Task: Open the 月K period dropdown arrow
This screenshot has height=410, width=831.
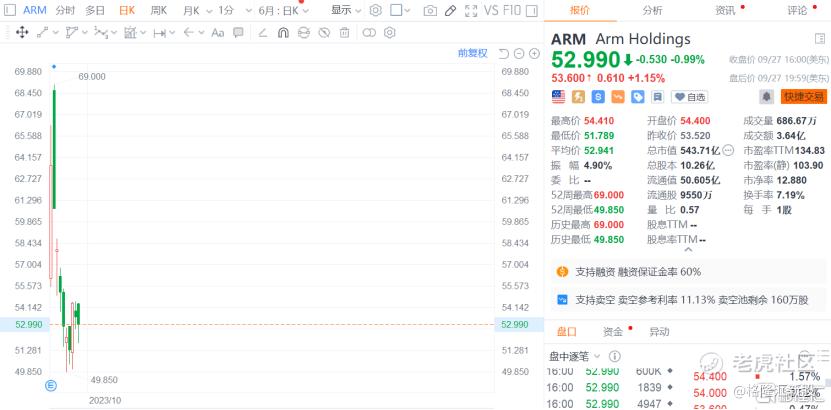Action: point(209,11)
